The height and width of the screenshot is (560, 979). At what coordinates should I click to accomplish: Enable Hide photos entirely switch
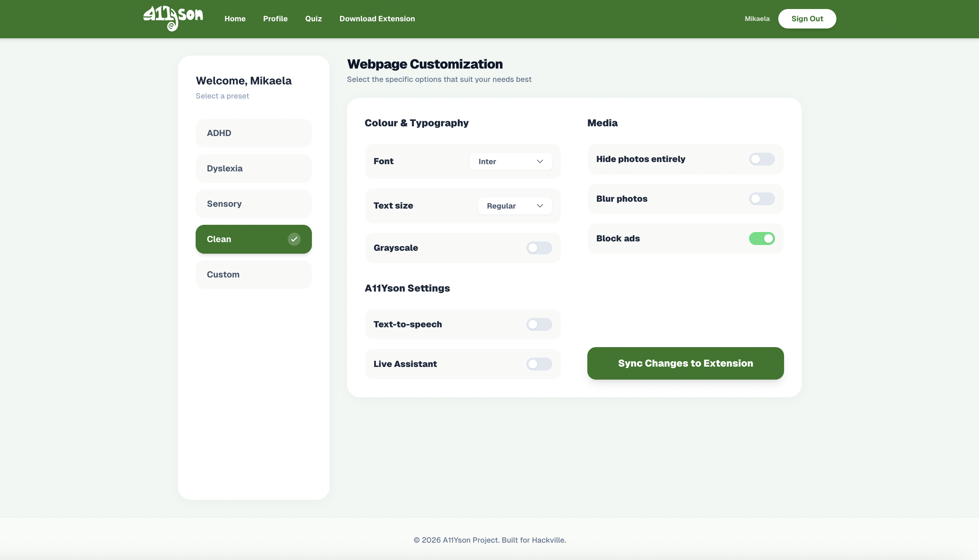pyautogui.click(x=761, y=159)
